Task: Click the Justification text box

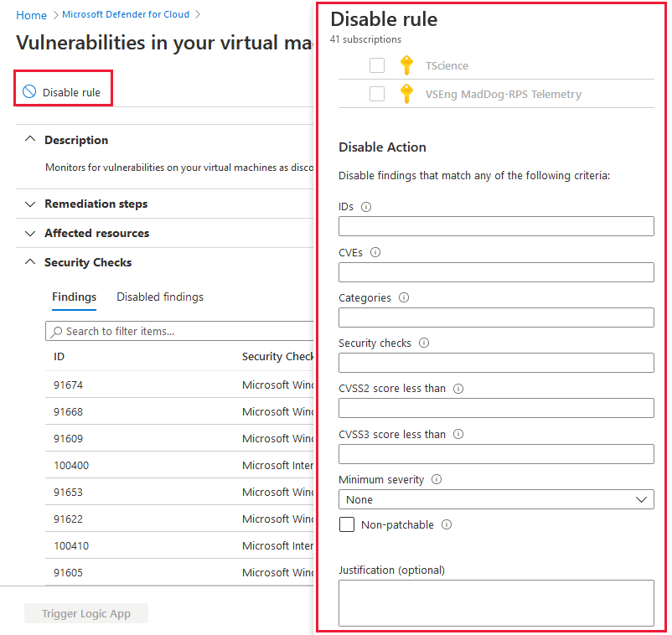Action: point(496,603)
